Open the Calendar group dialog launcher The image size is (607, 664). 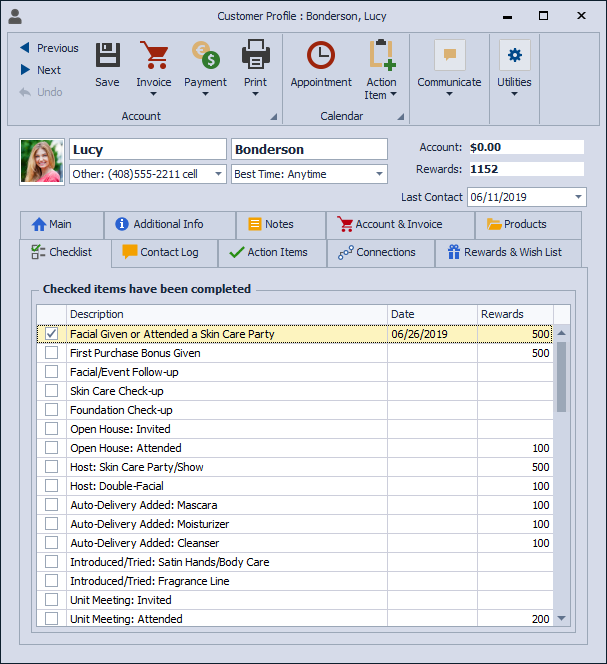400,116
